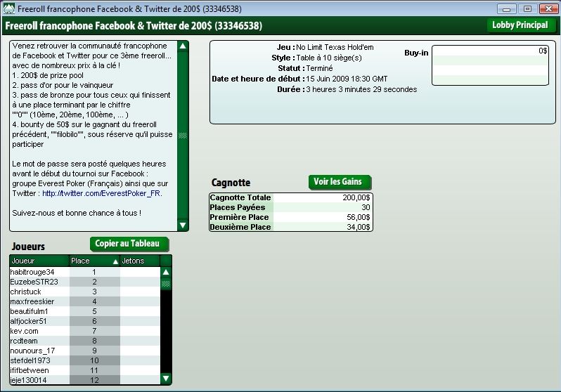Select player EuzebeSTR23 row

click(85, 282)
